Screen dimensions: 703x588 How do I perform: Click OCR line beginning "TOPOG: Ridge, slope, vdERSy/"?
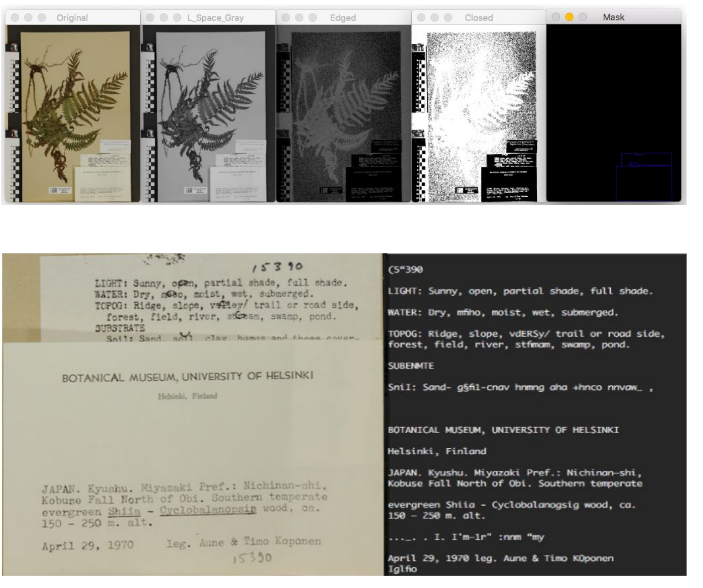coord(526,334)
